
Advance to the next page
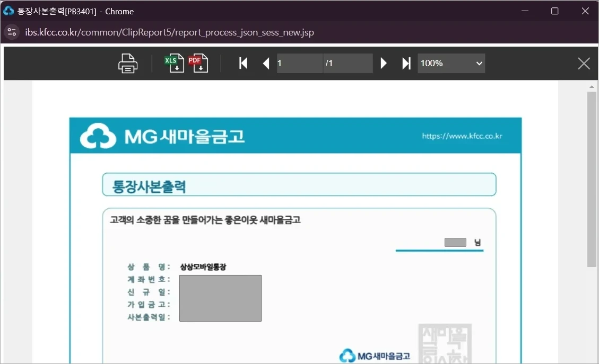pos(384,63)
